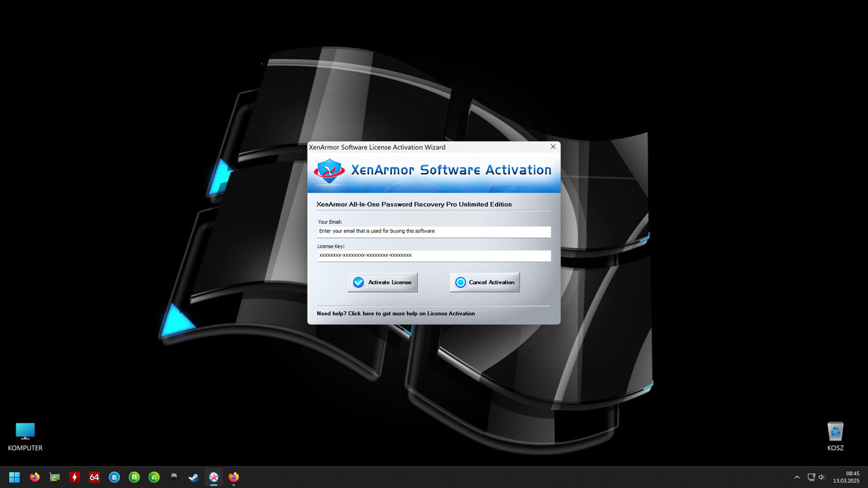Select the KOMPUTER desktop icon
Image resolution: width=868 pixels, height=488 pixels.
pyautogui.click(x=25, y=437)
